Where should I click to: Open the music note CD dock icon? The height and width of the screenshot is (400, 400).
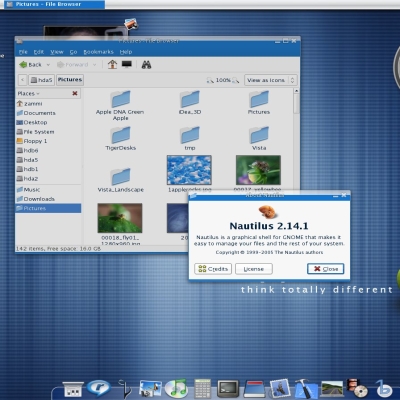[176, 388]
